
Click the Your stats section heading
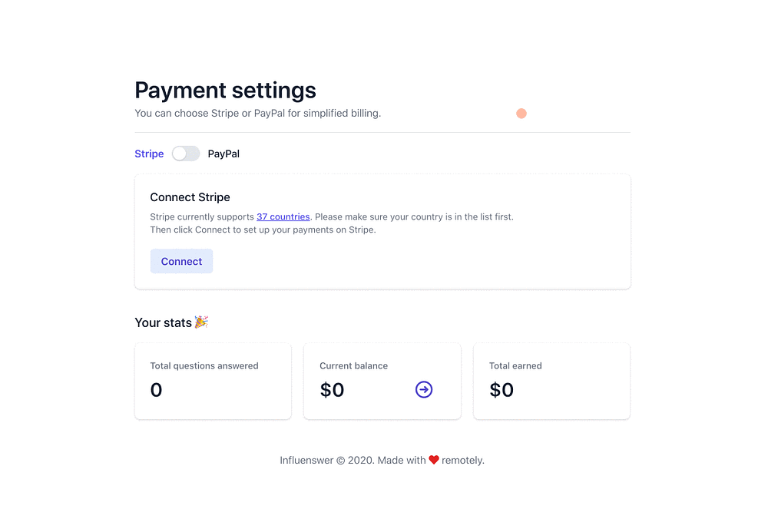tap(163, 322)
